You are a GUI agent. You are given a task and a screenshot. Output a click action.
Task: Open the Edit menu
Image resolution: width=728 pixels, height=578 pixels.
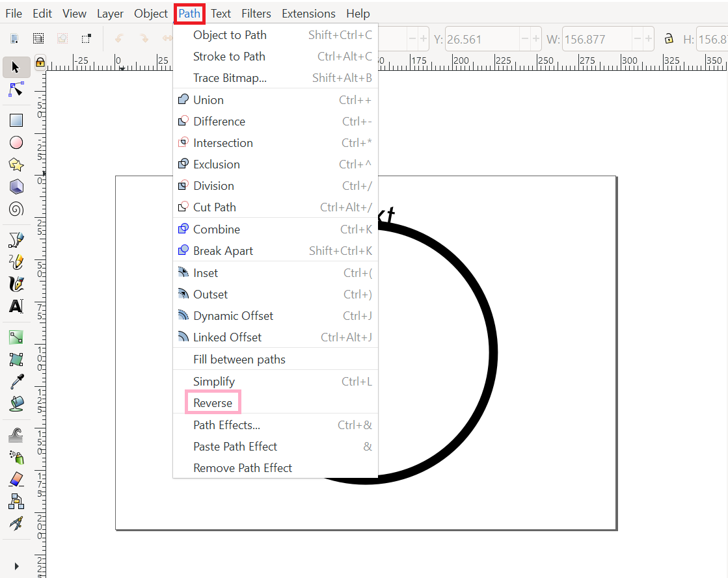[x=42, y=14]
